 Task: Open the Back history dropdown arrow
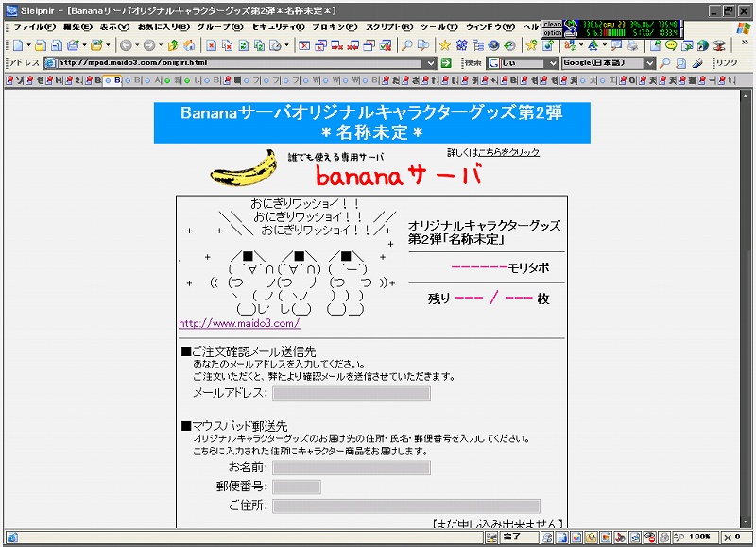point(137,45)
